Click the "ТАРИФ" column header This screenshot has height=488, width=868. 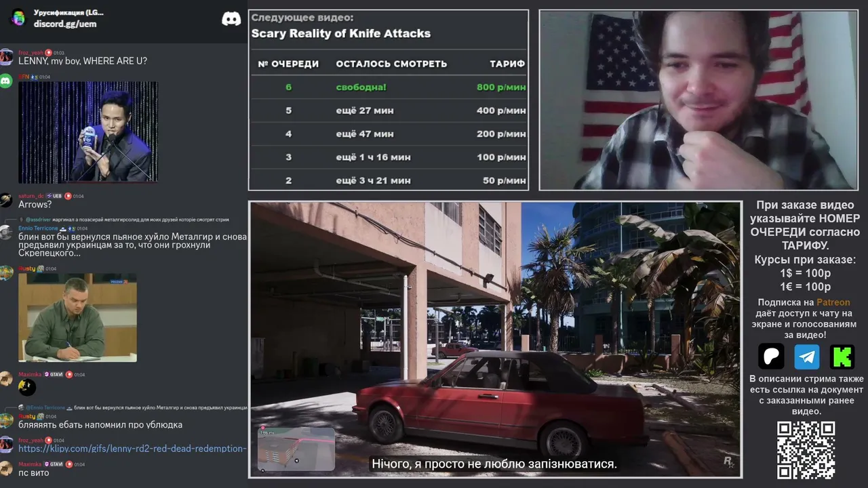[x=507, y=64]
